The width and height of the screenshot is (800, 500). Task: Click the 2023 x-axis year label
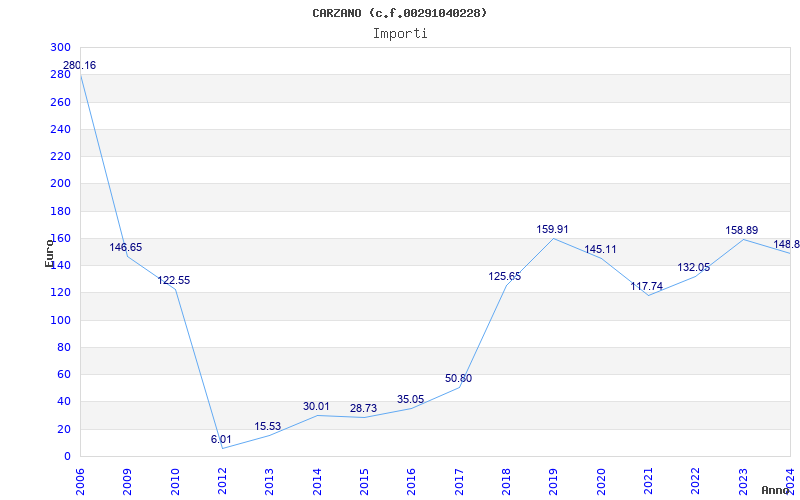click(x=743, y=482)
